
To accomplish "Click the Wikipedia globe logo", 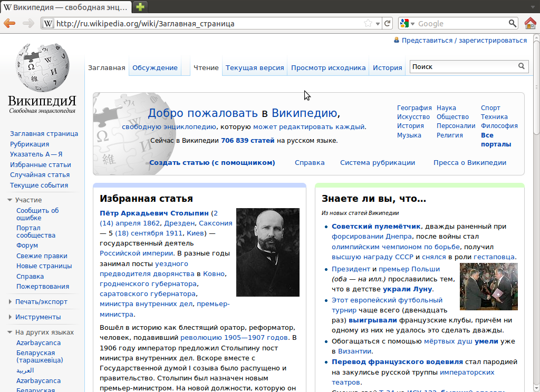I will 42,67.
